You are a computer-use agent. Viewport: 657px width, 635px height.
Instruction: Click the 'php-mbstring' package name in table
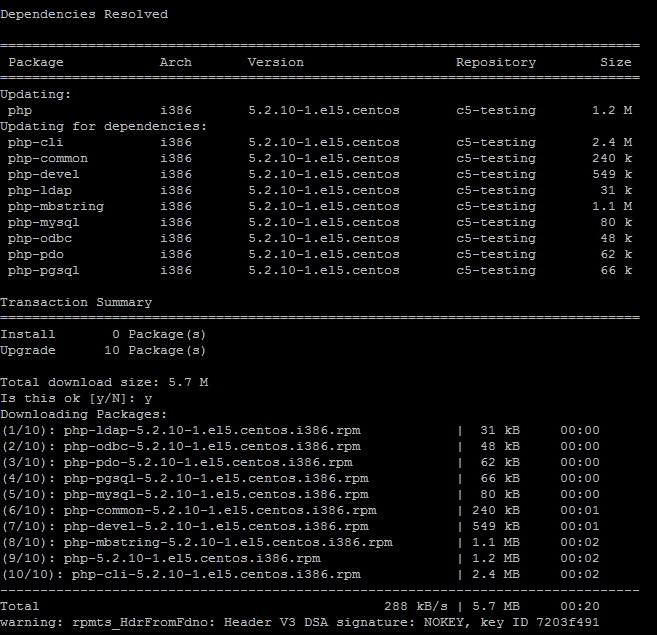pos(56,207)
